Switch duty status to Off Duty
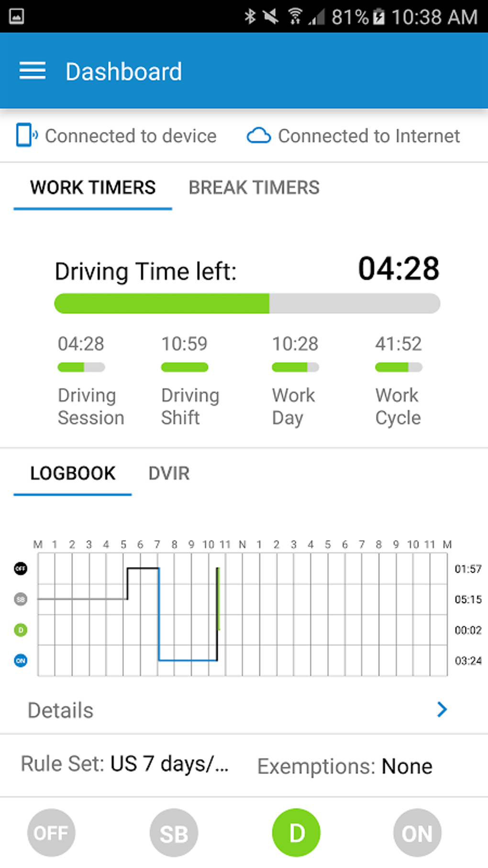Viewport: 488px width, 868px height. click(51, 833)
